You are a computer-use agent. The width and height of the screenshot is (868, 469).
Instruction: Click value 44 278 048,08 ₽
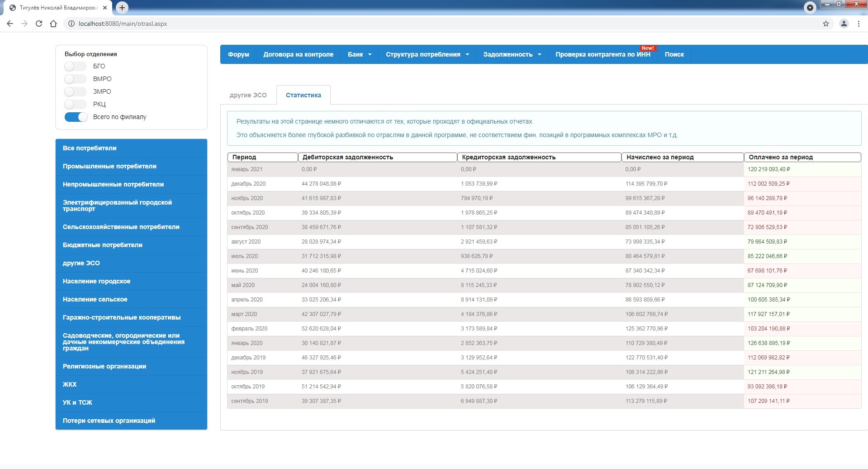(321, 184)
